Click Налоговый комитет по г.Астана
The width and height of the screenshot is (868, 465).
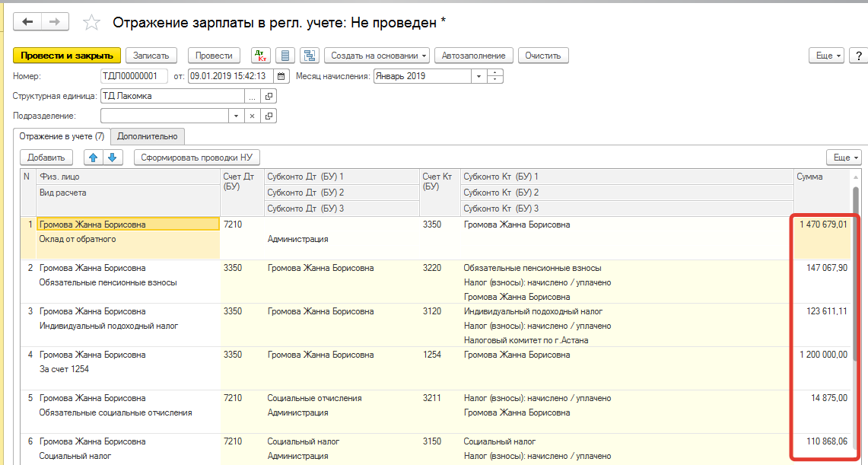[x=526, y=340]
